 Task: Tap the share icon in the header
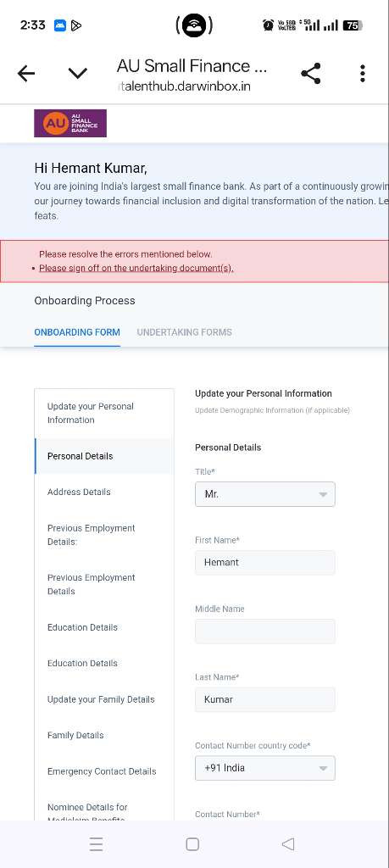310,73
